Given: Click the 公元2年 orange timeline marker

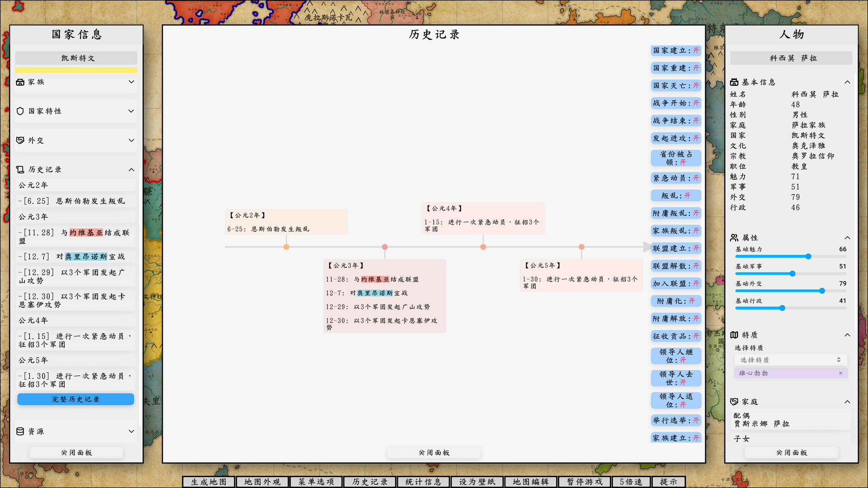Looking at the screenshot, I should 286,247.
